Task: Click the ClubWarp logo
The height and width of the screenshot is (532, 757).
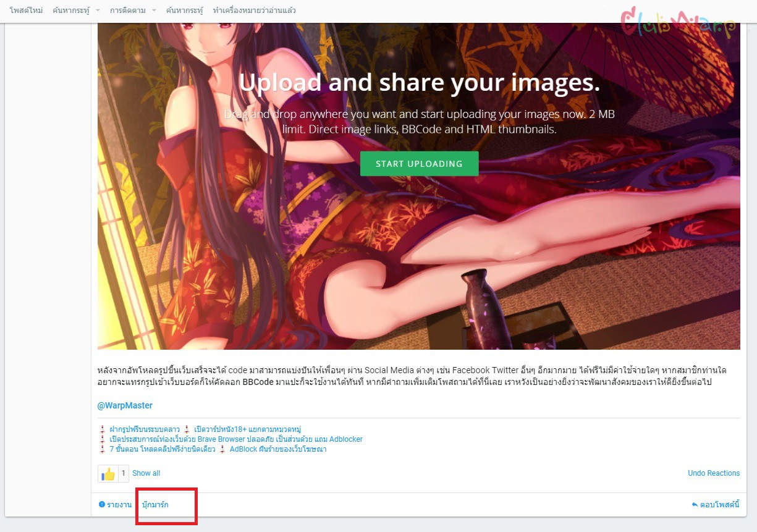Action: tap(678, 22)
